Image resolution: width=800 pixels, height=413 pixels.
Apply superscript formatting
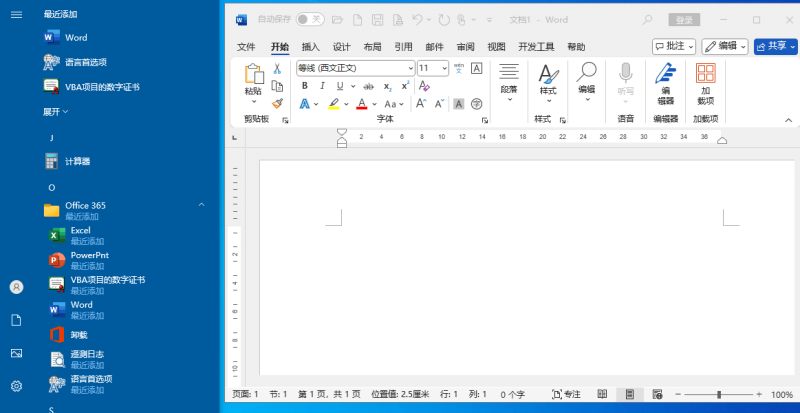405,86
